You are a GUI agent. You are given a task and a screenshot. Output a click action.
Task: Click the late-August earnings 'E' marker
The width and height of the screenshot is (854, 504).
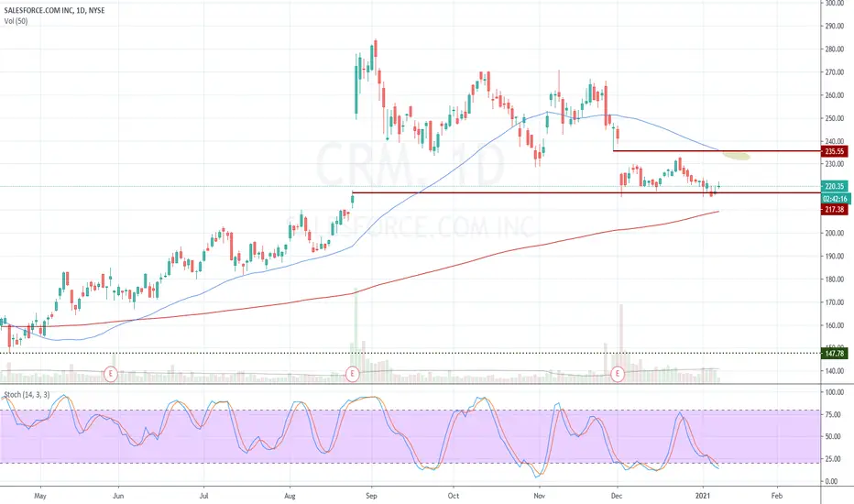point(353,374)
